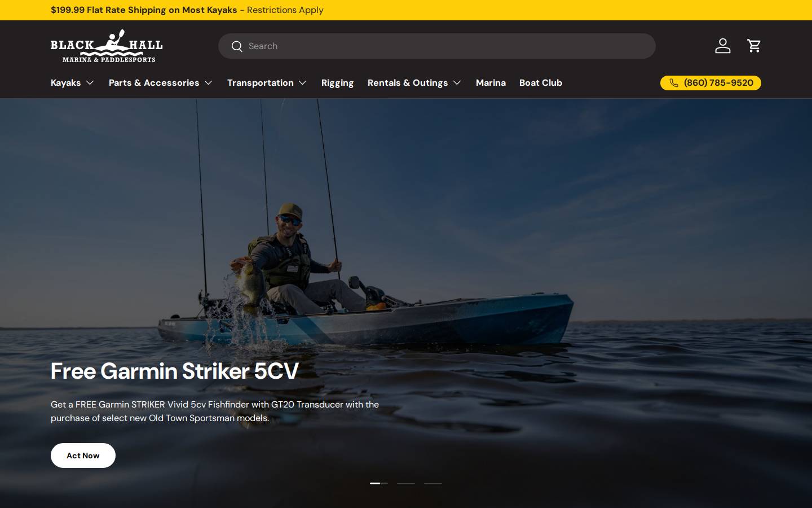Image resolution: width=812 pixels, height=508 pixels.
Task: Click the $199.99 Flat Rate Shipping banner
Action: (187, 10)
